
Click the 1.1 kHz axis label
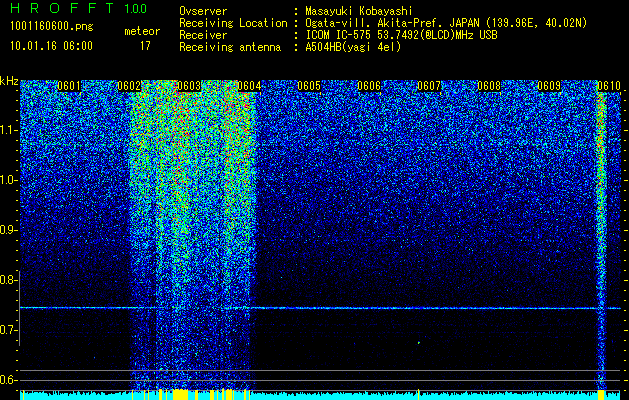9,130
